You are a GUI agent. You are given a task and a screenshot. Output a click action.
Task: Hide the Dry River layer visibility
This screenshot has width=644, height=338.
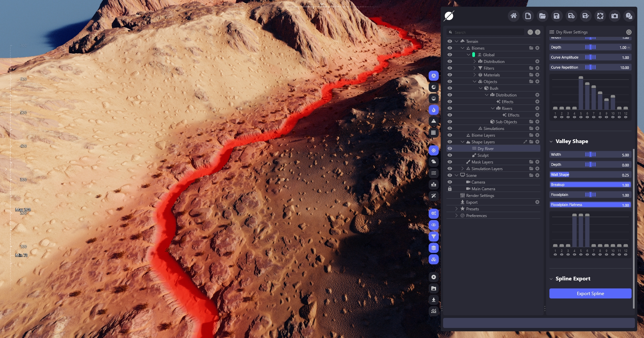click(x=450, y=148)
